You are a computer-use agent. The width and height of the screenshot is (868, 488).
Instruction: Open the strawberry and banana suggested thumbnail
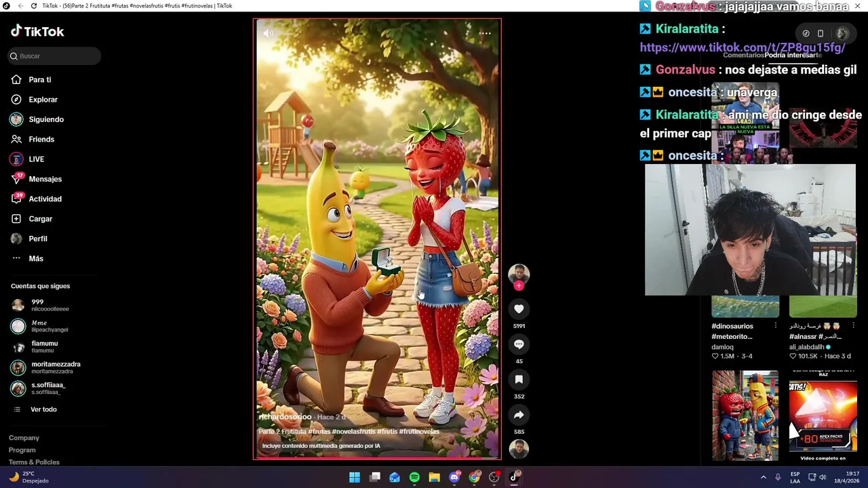(x=745, y=415)
